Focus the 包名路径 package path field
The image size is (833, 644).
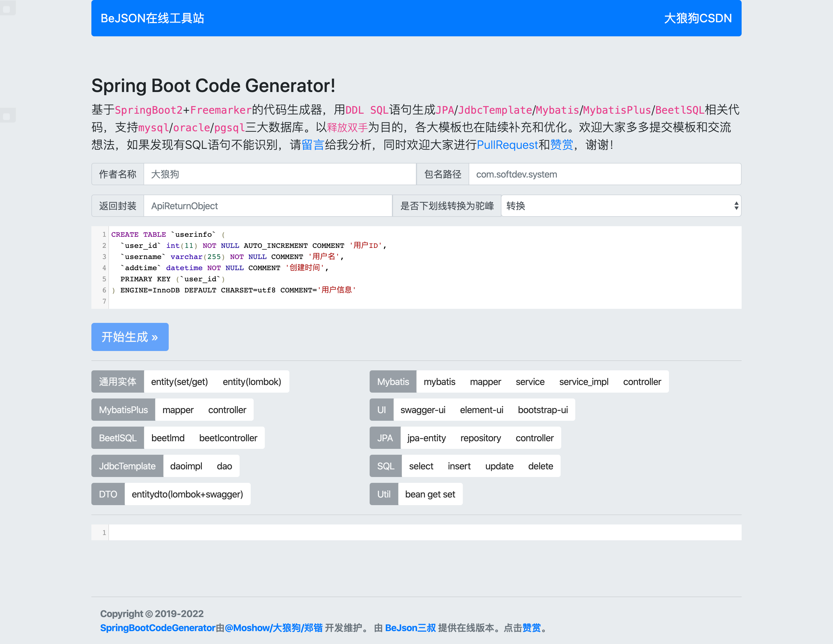click(x=604, y=174)
